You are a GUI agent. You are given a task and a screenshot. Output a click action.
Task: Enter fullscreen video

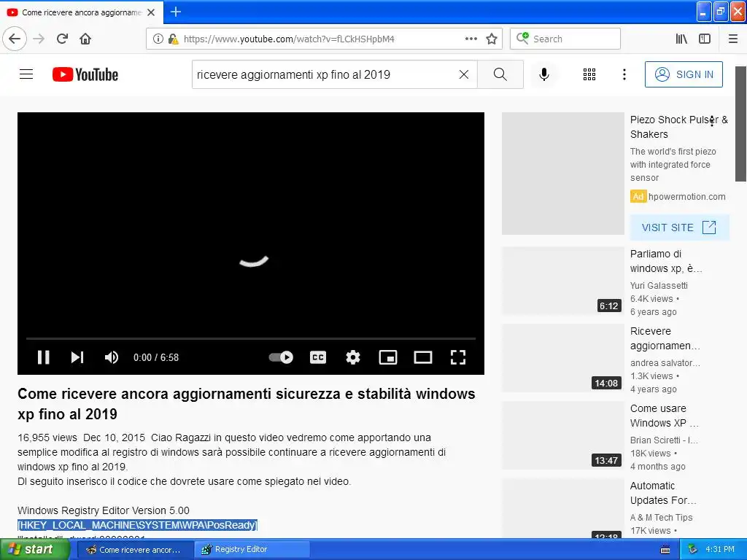[x=458, y=357]
